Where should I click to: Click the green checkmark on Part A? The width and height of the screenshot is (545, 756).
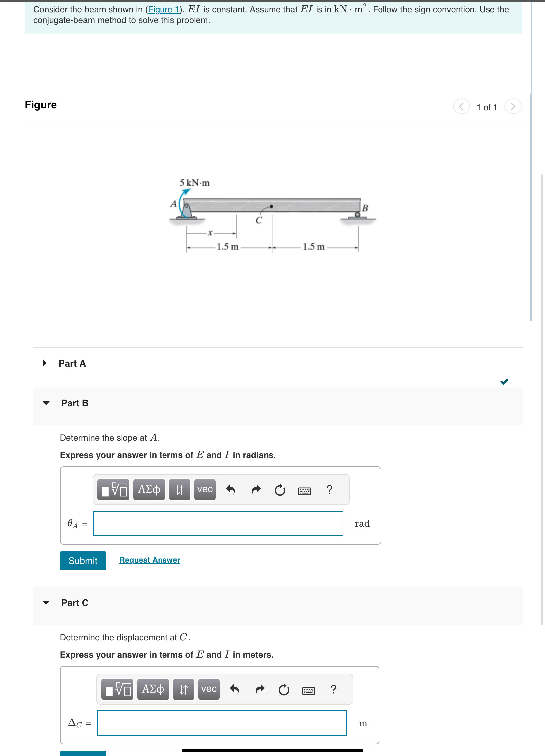pos(504,382)
